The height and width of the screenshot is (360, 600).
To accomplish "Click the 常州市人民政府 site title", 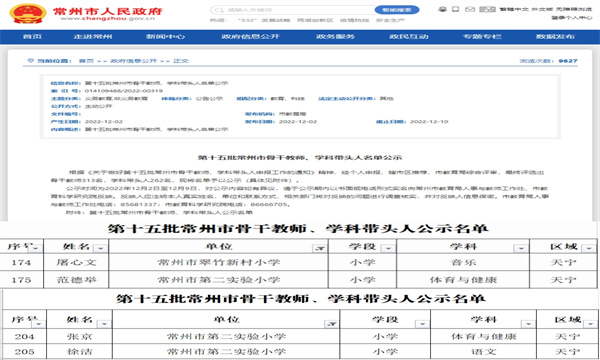I will [108, 11].
